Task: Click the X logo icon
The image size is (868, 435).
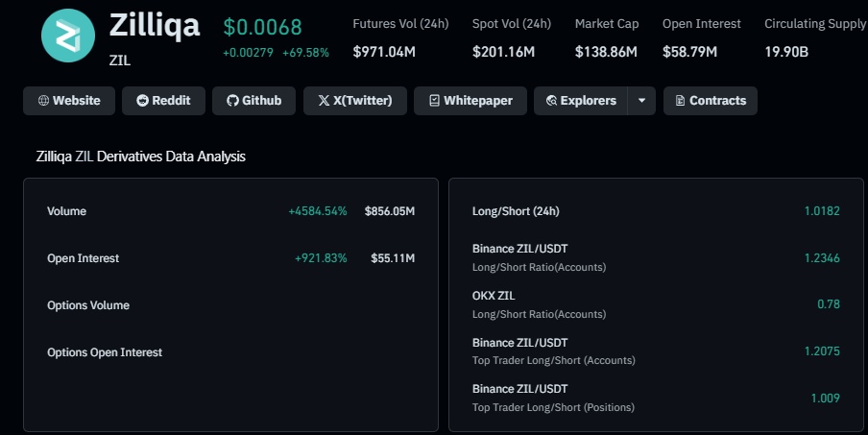Action: [323, 101]
